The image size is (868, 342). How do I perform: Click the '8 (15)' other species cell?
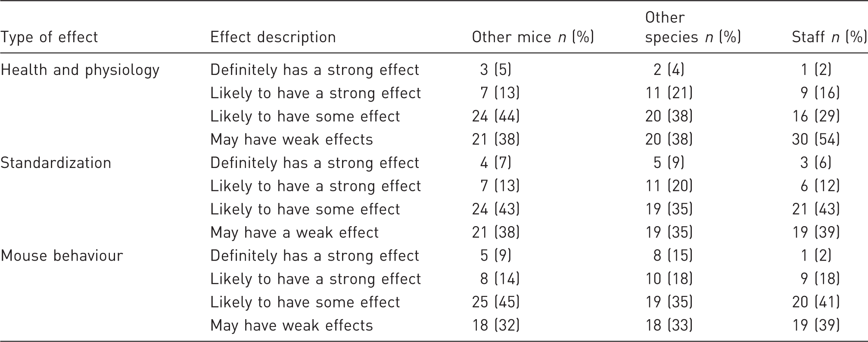[x=673, y=256]
